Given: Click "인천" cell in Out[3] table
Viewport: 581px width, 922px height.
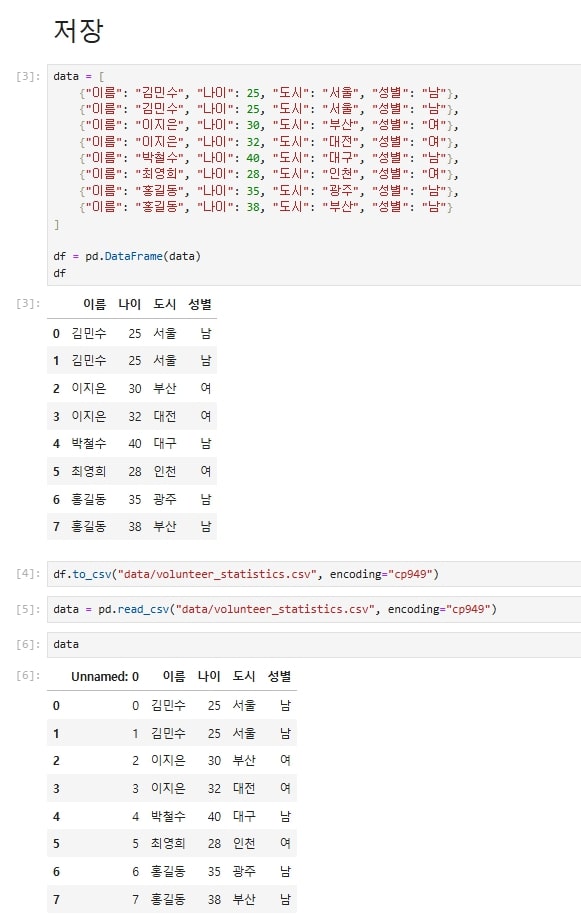Looking at the screenshot, I should click(165, 472).
